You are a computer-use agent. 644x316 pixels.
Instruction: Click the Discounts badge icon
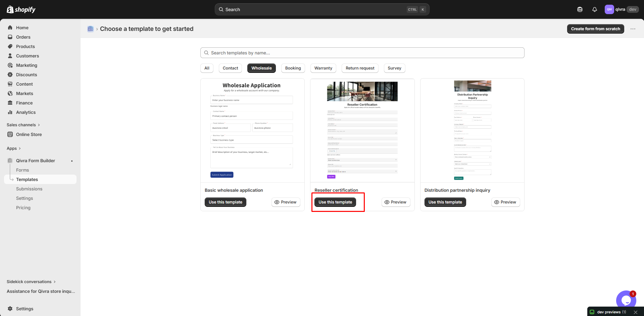tap(10, 75)
